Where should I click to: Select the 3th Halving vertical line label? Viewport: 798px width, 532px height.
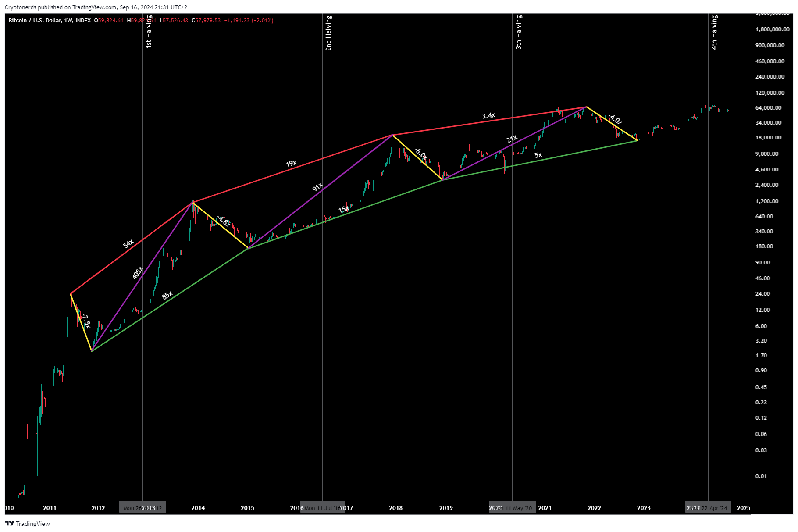click(518, 32)
